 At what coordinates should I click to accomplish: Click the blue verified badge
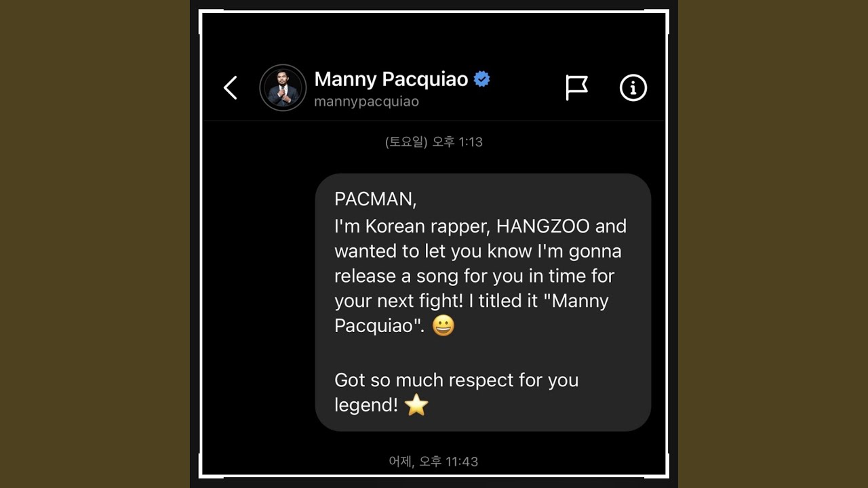click(482, 79)
